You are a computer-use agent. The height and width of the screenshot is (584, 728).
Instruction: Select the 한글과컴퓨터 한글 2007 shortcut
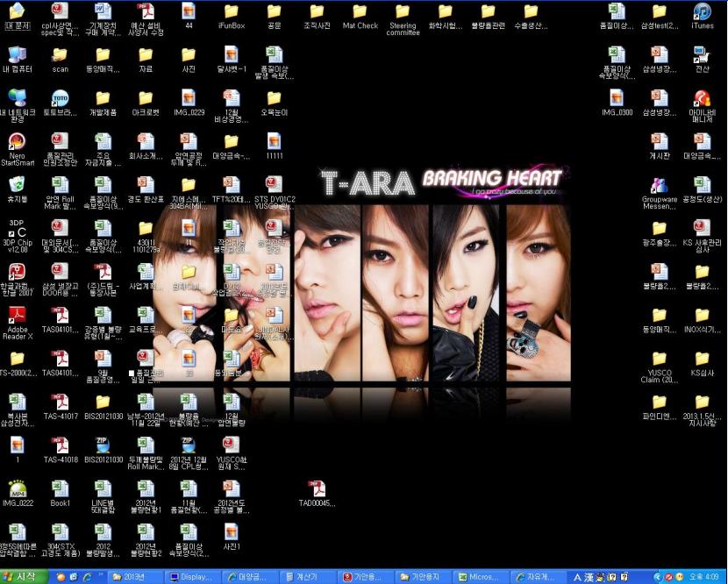click(x=18, y=279)
